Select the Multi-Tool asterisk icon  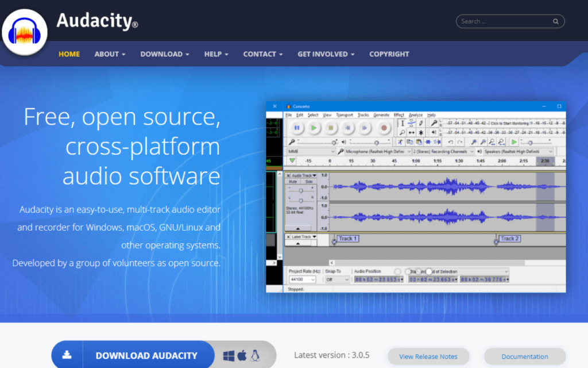coord(421,133)
